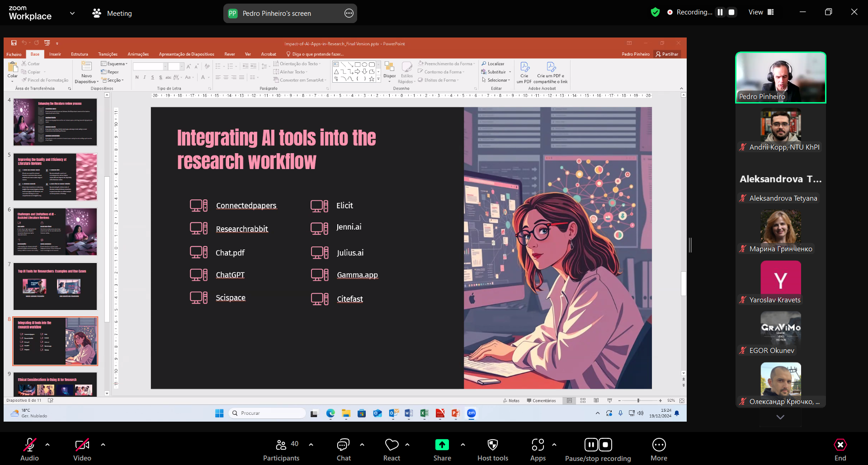
Task: Click the Windows Start button
Action: (219, 413)
